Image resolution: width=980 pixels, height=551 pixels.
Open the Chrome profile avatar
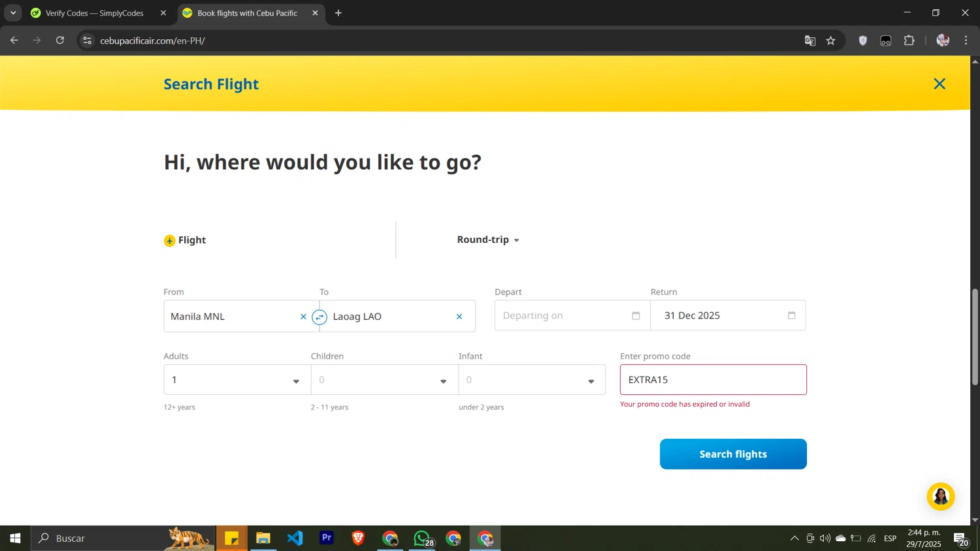click(943, 40)
